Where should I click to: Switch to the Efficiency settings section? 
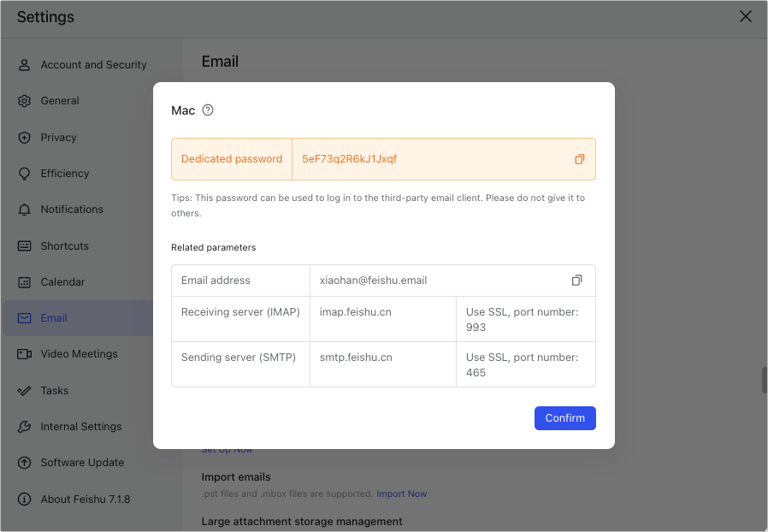24,173
